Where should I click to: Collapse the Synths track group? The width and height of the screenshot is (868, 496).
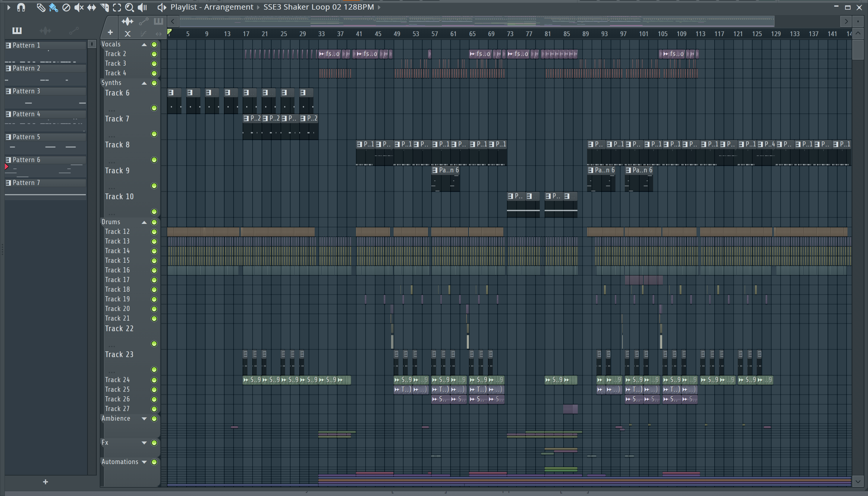coord(144,83)
